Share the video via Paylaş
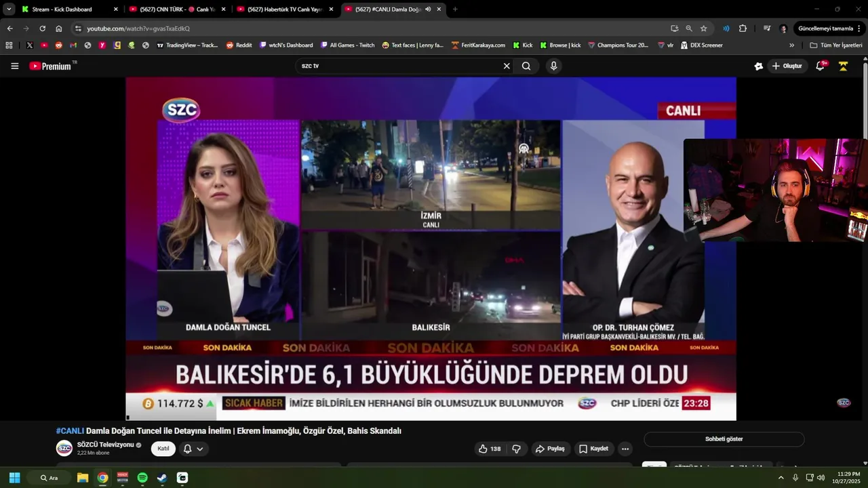Viewport: 868px width, 488px height. click(550, 449)
